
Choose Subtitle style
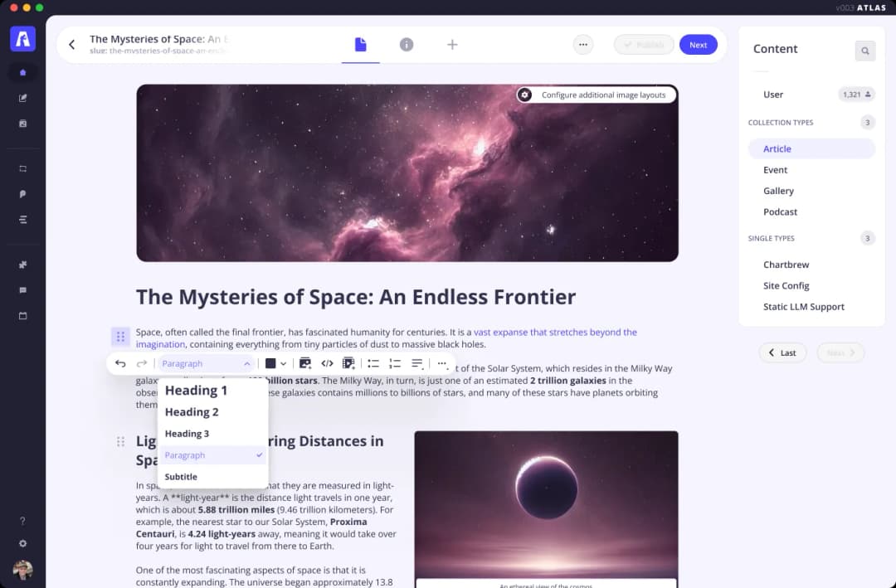(212, 477)
